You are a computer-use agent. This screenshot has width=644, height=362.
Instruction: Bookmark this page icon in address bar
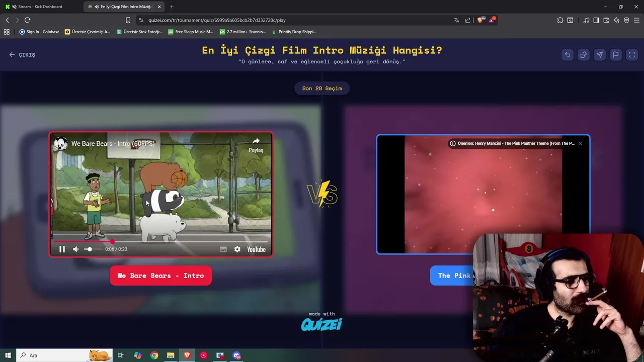tap(128, 20)
